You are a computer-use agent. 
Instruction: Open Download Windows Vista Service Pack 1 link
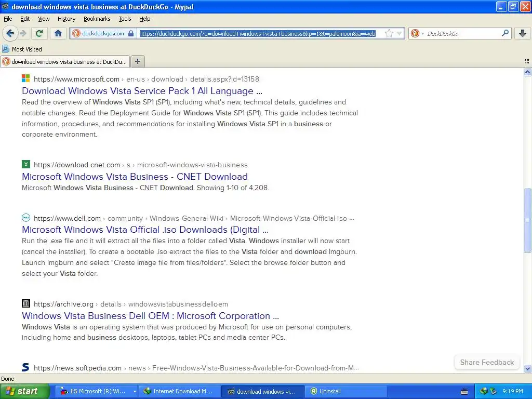tap(142, 91)
